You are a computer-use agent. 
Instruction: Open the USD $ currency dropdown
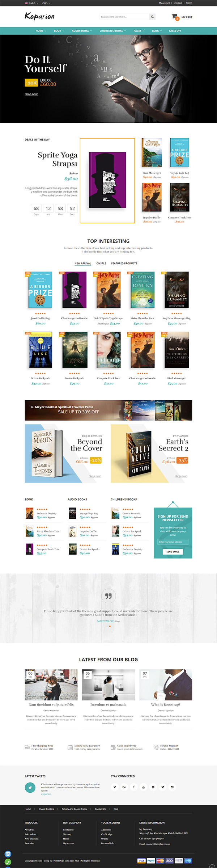pos(46,3)
